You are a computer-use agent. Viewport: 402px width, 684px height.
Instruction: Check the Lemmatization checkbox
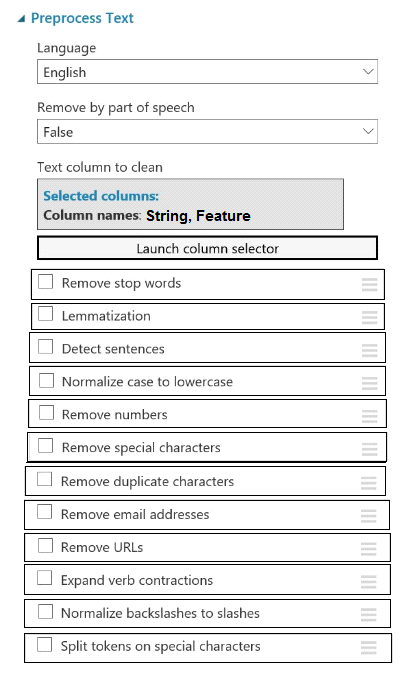click(45, 314)
